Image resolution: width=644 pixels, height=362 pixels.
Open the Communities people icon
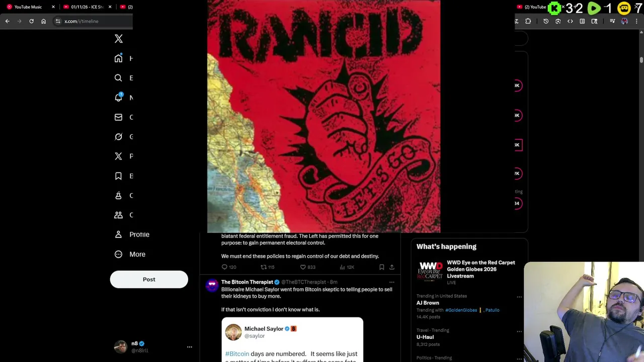pyautogui.click(x=118, y=215)
